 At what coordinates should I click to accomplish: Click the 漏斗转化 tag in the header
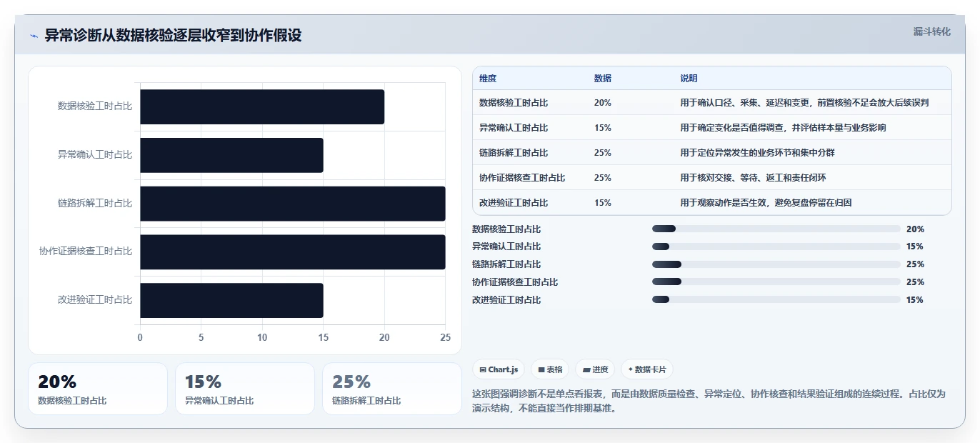pyautogui.click(x=931, y=31)
